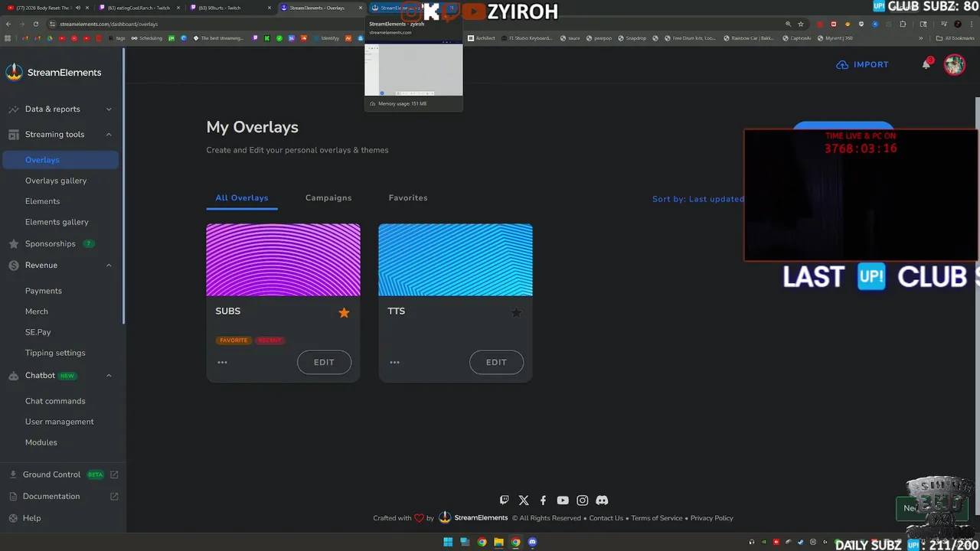Open the SUBS overlay three-dot menu
The image size is (980, 551).
click(x=222, y=362)
